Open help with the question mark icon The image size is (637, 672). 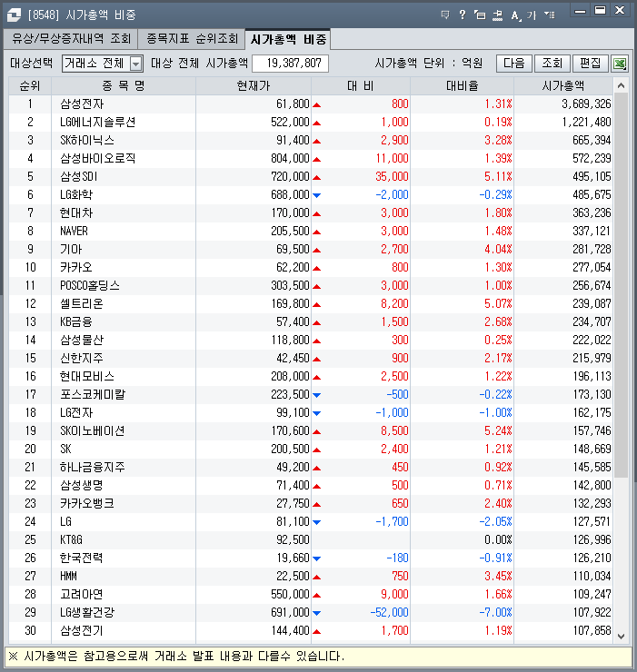(x=463, y=15)
